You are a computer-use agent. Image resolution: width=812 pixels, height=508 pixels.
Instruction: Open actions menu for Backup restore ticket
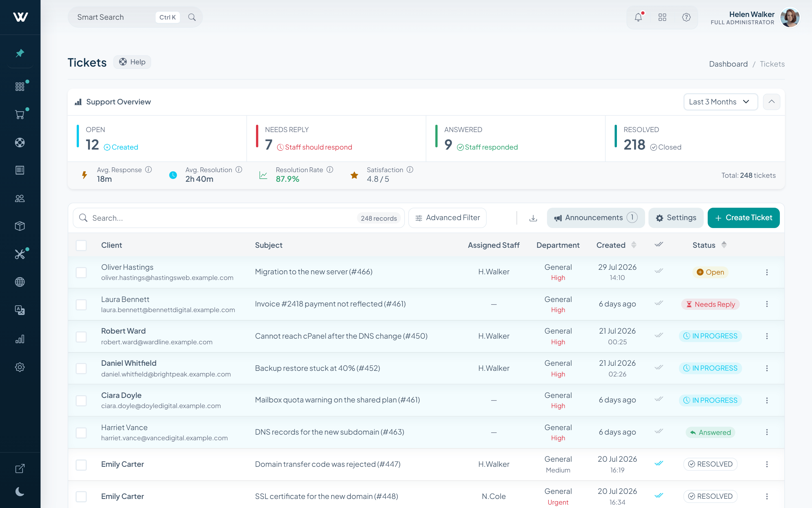pos(767,368)
